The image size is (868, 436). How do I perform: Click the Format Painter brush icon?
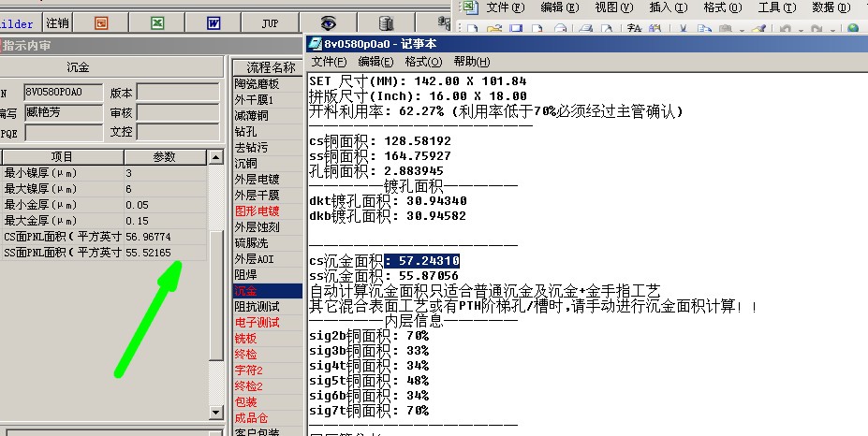[x=758, y=29]
